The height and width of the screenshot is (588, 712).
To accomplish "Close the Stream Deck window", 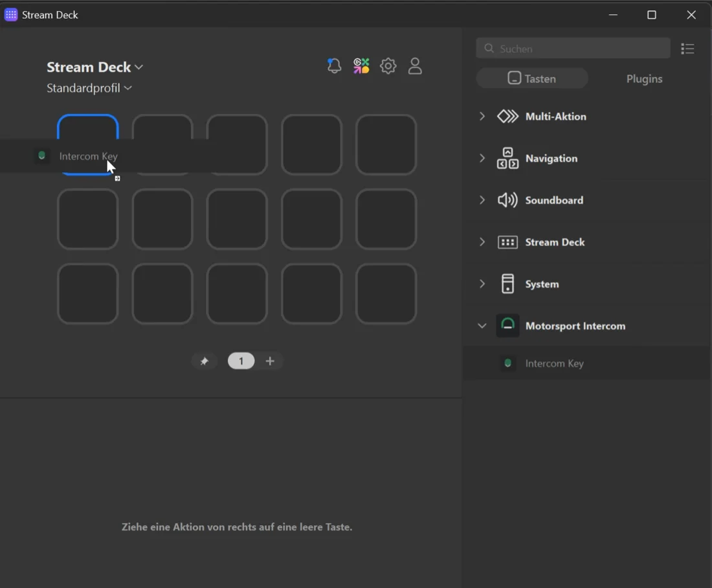I will pyautogui.click(x=691, y=14).
